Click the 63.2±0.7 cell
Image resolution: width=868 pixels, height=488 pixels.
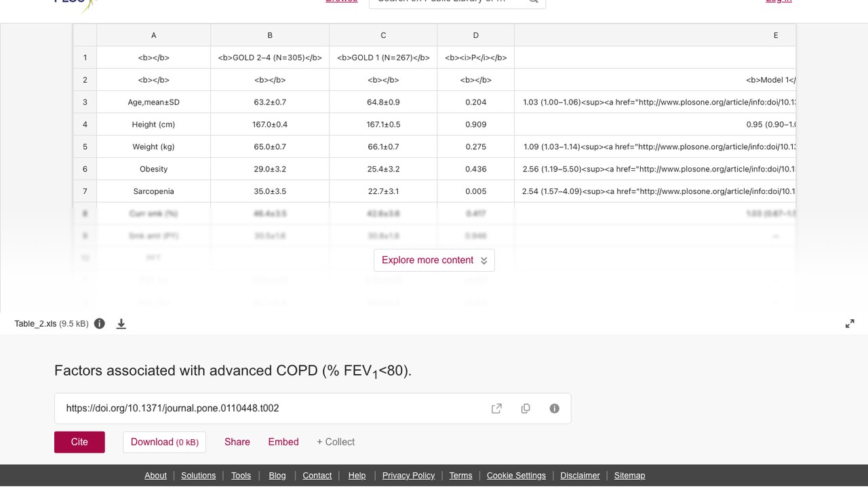270,102
